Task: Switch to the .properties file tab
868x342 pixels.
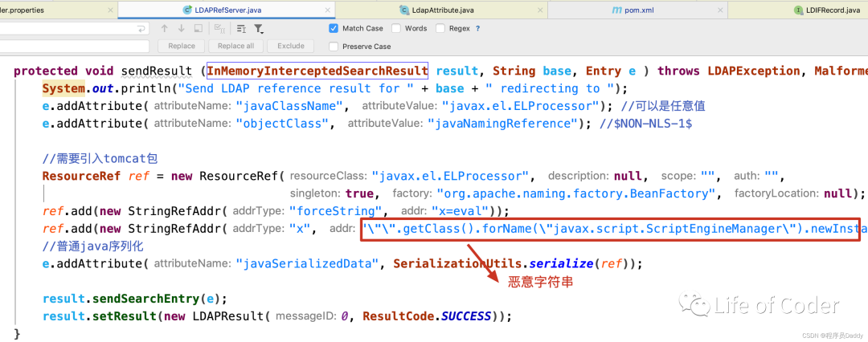Action: pyautogui.click(x=59, y=10)
